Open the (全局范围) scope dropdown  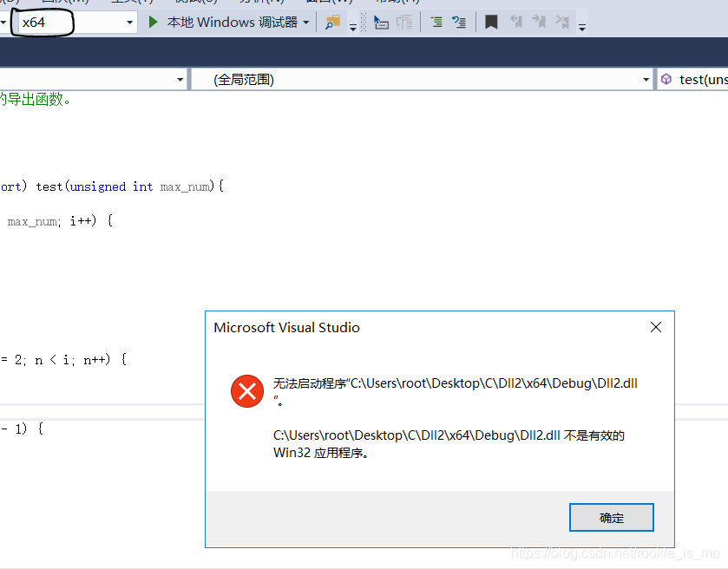[x=422, y=79]
